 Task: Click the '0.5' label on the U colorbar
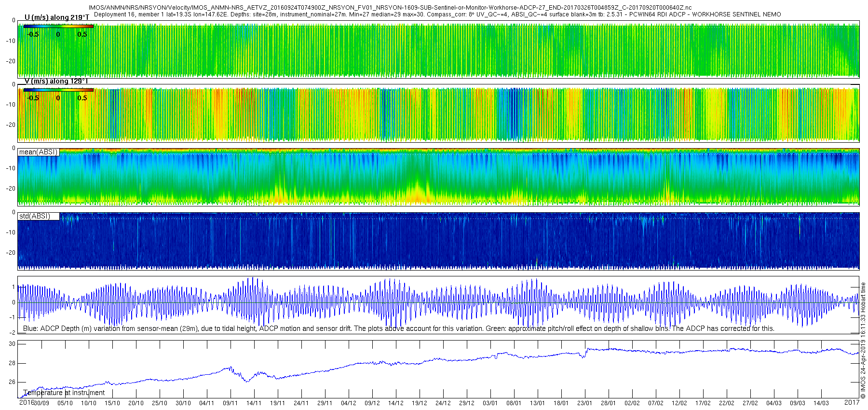(x=82, y=34)
